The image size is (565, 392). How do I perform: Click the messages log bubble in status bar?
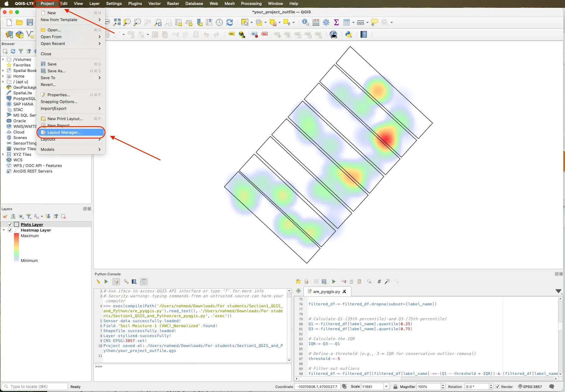[552, 386]
